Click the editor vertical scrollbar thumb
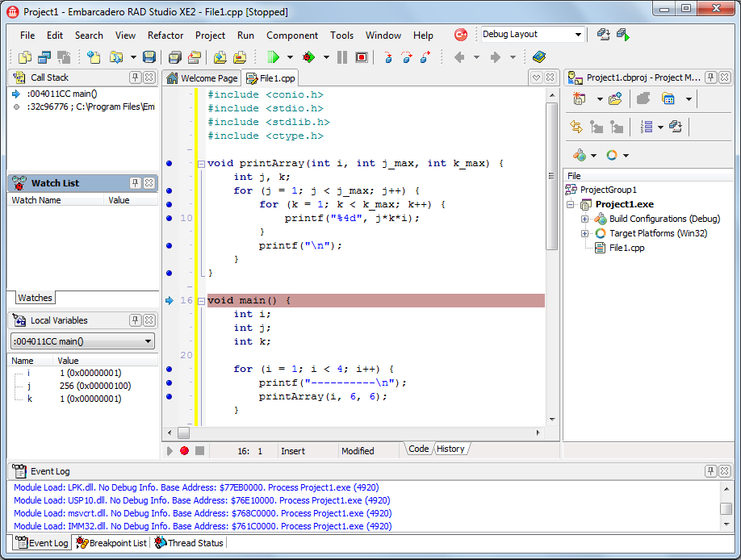This screenshot has height=560, width=741. (x=551, y=176)
